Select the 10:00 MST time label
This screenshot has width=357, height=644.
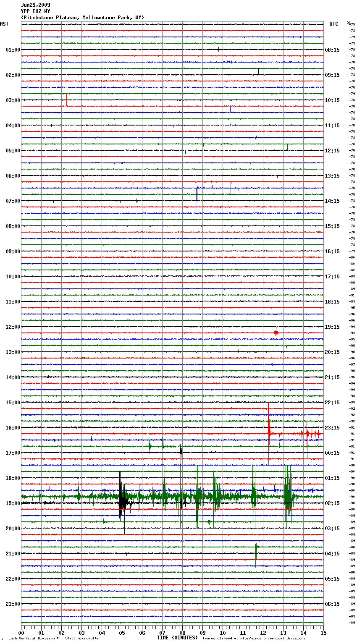tap(13, 277)
